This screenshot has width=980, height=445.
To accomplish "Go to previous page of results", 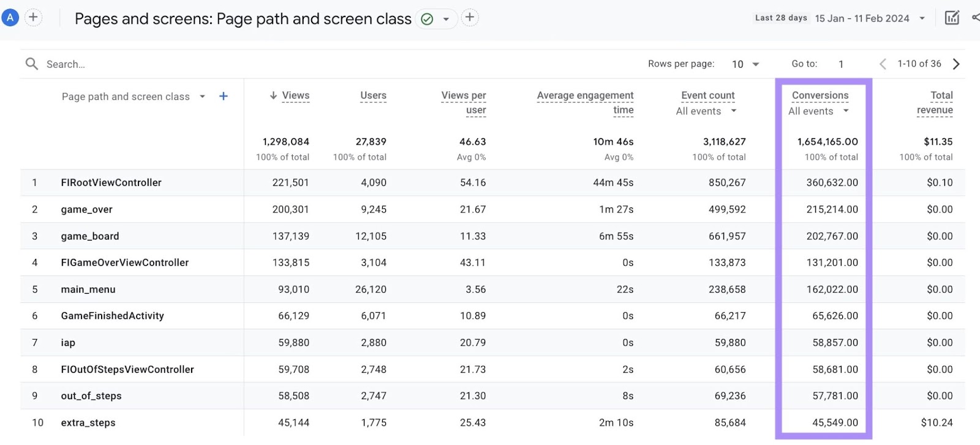I will pyautogui.click(x=883, y=64).
